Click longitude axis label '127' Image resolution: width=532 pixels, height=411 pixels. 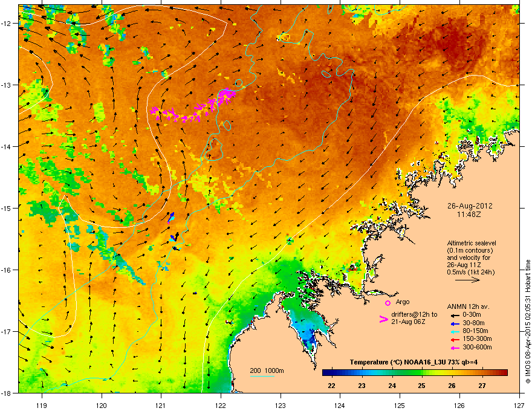[519, 405]
